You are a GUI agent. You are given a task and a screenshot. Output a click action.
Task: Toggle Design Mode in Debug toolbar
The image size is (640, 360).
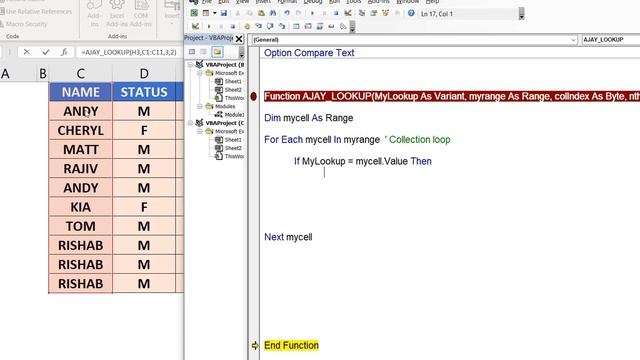(196, 27)
